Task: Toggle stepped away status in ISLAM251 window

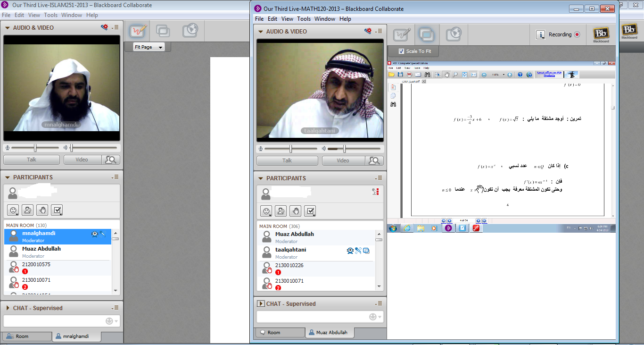Action: click(27, 210)
